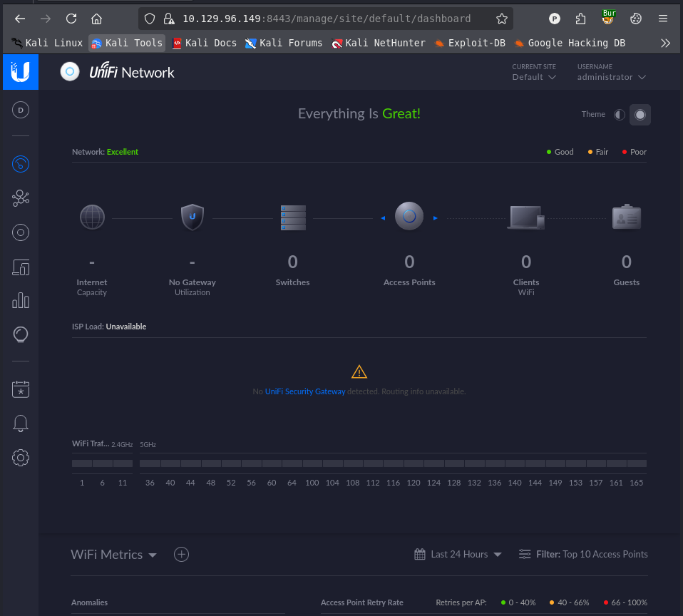Open the Kali Forums bookmark
The image size is (683, 616).
click(x=284, y=43)
